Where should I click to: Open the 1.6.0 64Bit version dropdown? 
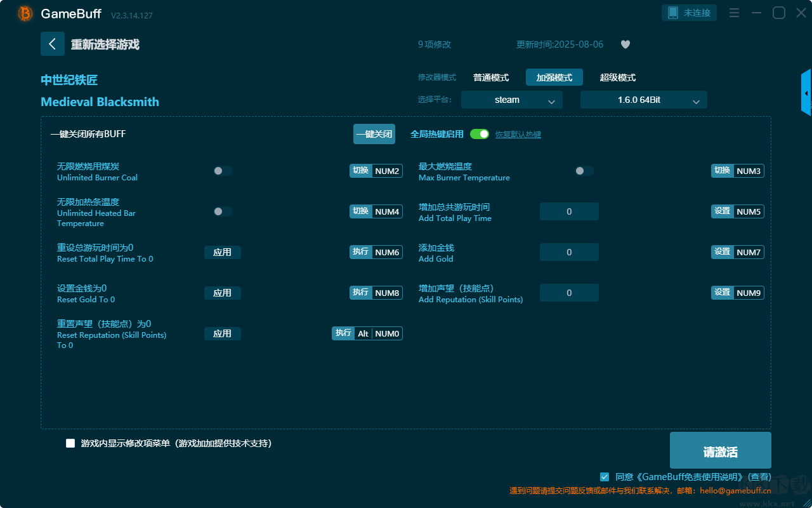tap(643, 100)
